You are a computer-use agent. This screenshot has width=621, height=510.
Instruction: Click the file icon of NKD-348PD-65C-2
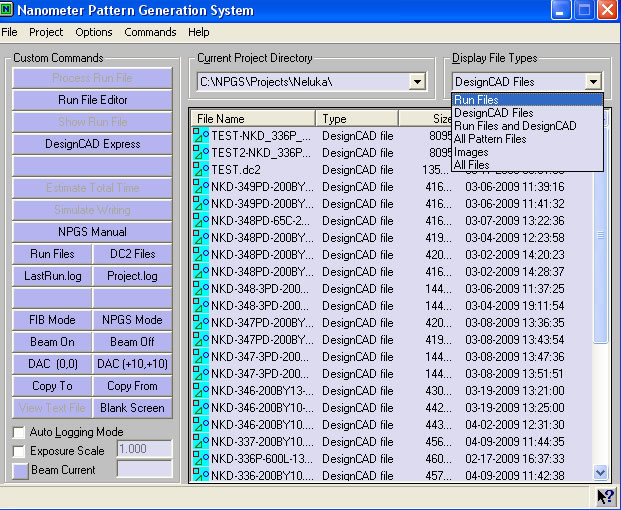(x=200, y=220)
